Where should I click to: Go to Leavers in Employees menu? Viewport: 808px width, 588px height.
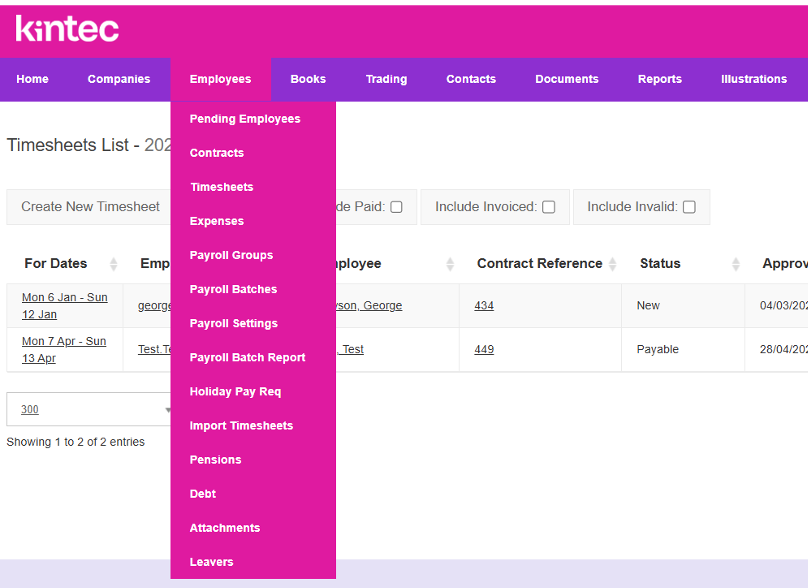pyautogui.click(x=211, y=562)
